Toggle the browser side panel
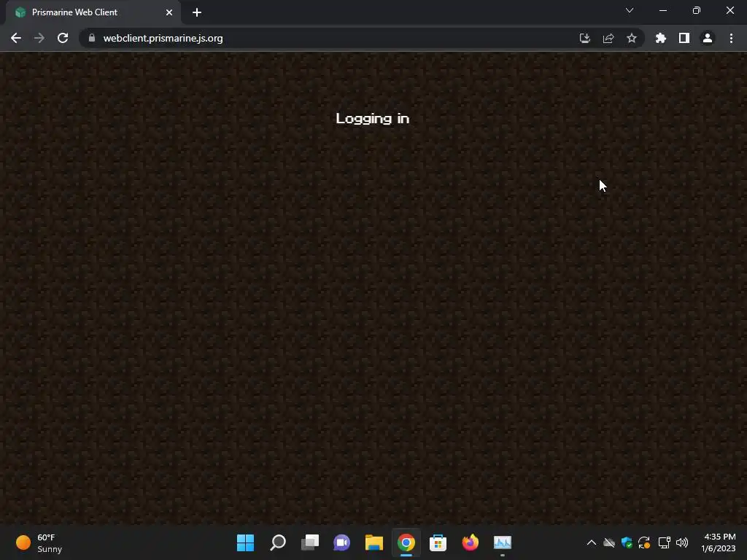747x560 pixels. pos(684,38)
